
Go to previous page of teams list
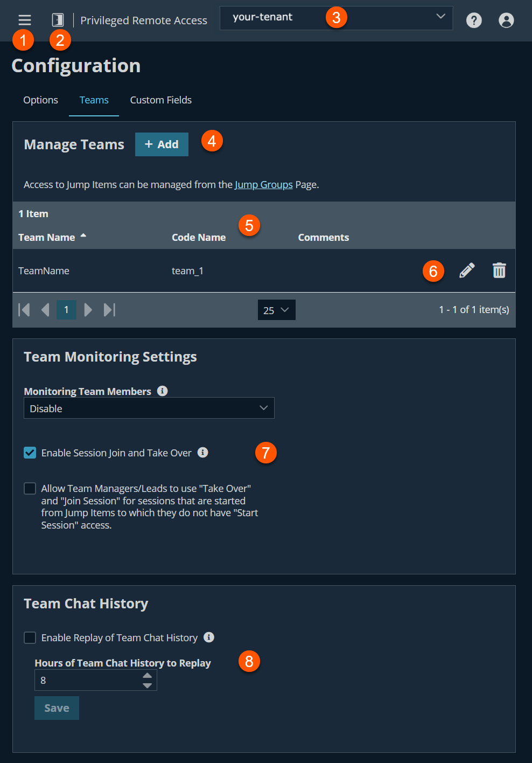pos(45,310)
